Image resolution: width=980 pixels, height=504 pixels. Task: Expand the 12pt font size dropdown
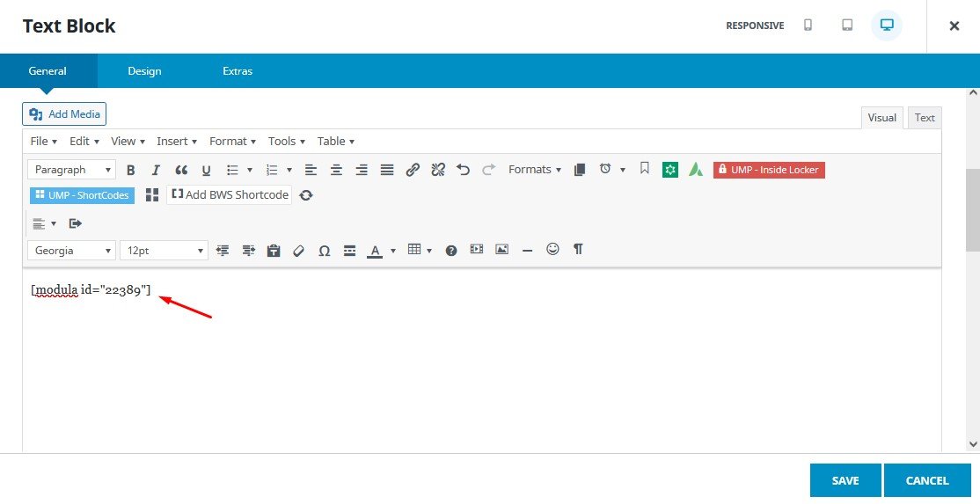pos(164,251)
